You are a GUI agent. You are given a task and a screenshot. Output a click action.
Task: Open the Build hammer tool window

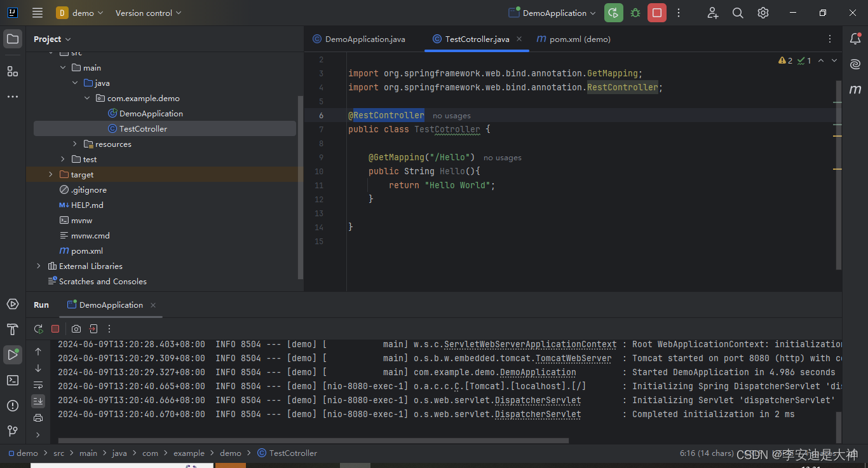tap(13, 329)
